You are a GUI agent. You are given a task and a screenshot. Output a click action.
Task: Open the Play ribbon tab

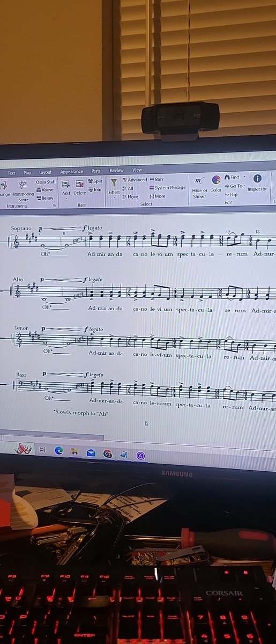coord(27,173)
